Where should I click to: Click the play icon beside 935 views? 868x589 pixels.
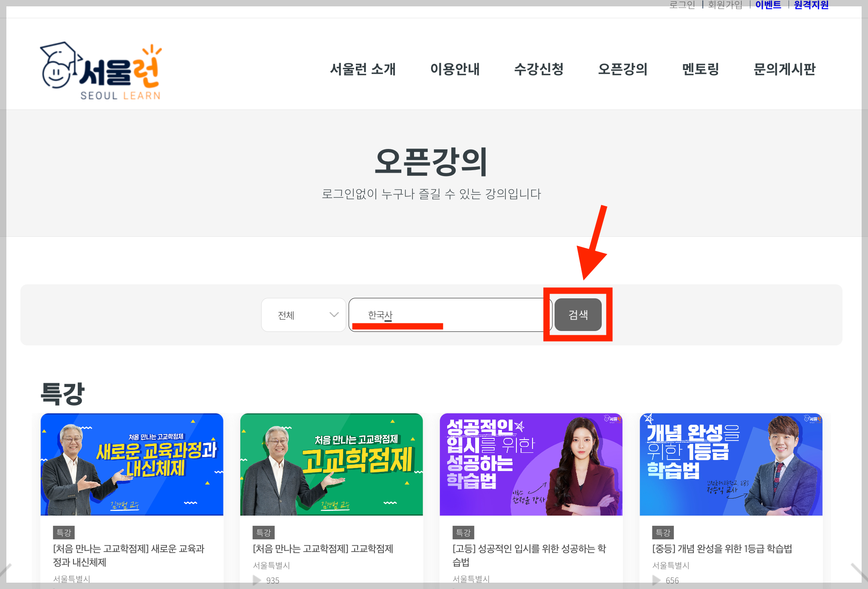[256, 580]
